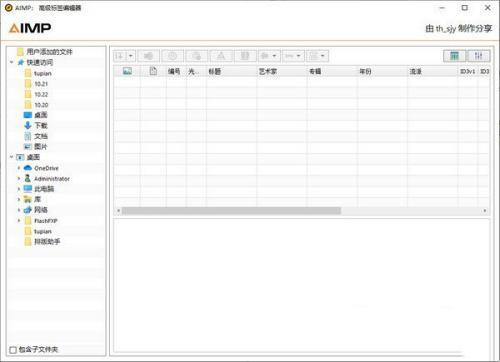
Task: Click the ID3v1 column header
Action: [x=468, y=71]
